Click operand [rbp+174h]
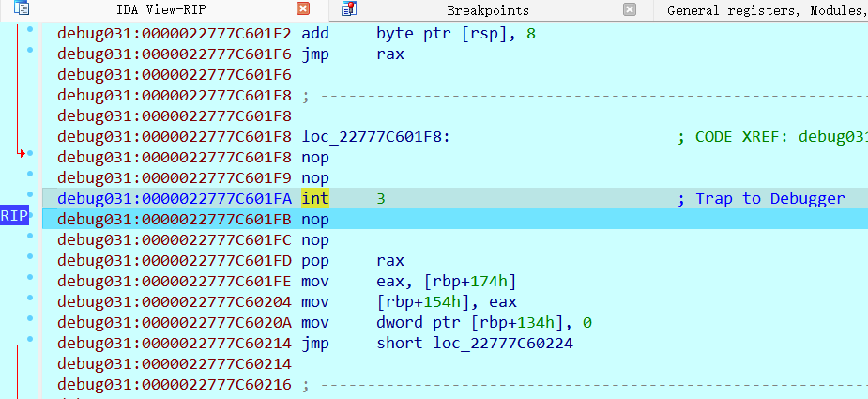This screenshot has width=868, height=399. 470,282
